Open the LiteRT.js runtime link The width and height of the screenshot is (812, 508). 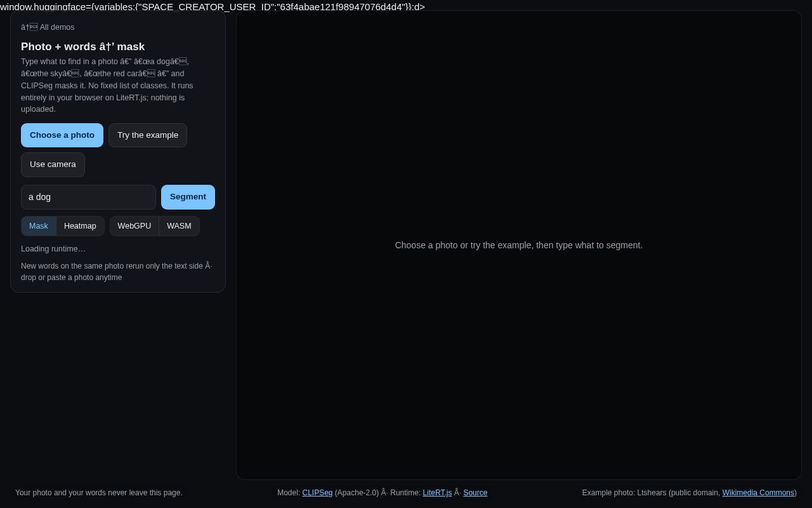point(437,493)
